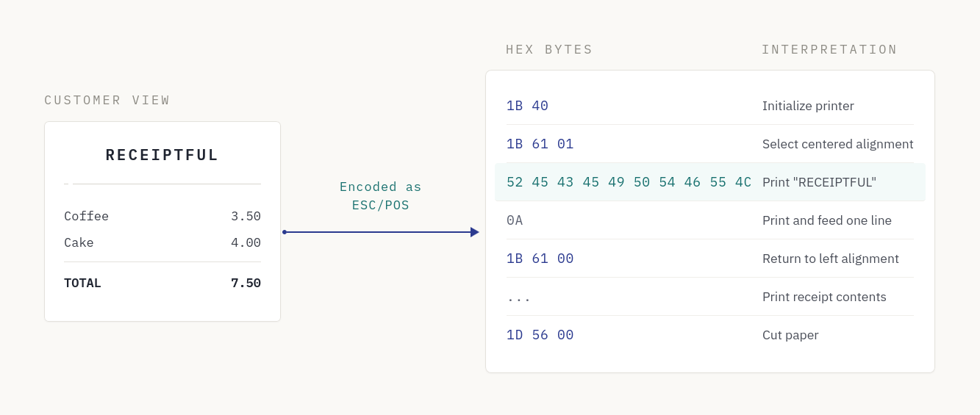Click the 'Cut paper' interpretation
Screen dimensions: 980x415
pyautogui.click(x=790, y=335)
